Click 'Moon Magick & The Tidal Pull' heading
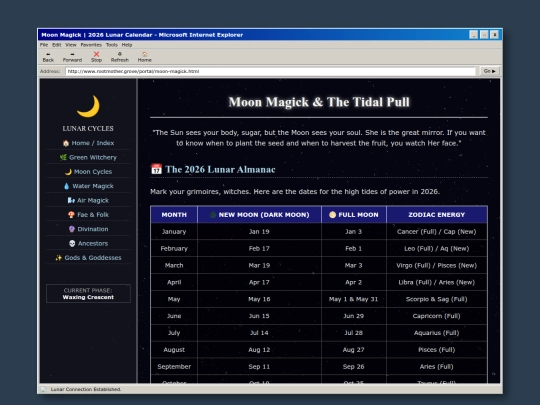Image resolution: width=540 pixels, height=405 pixels. coord(319,102)
